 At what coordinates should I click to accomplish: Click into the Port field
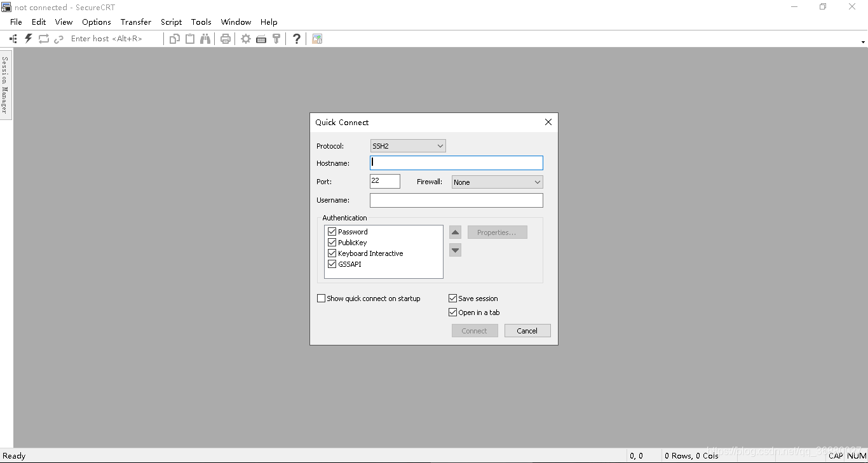[x=385, y=181]
